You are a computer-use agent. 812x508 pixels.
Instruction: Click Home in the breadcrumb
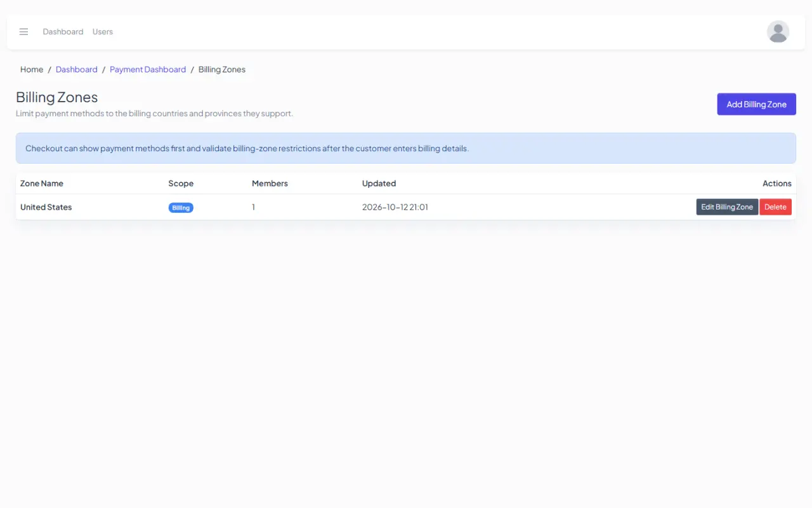point(32,69)
